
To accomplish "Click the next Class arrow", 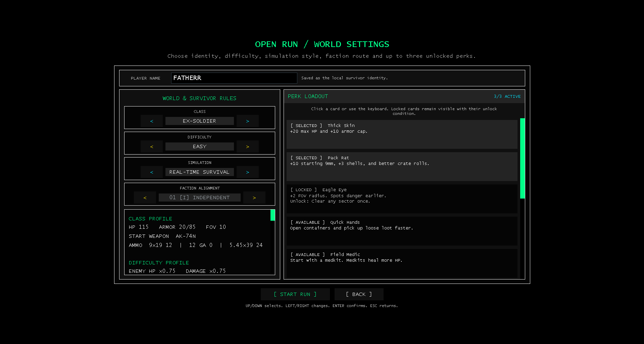I will click(248, 121).
